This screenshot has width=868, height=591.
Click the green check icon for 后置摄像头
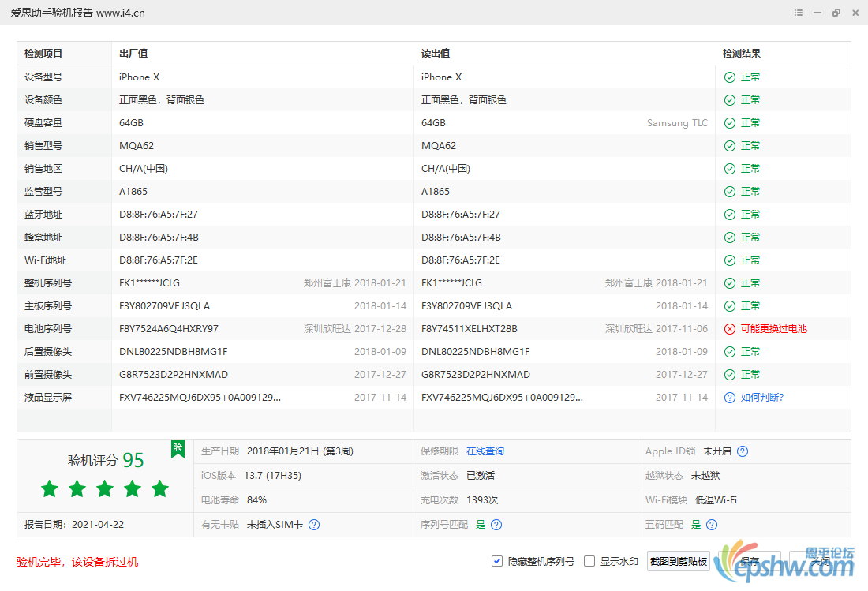730,352
